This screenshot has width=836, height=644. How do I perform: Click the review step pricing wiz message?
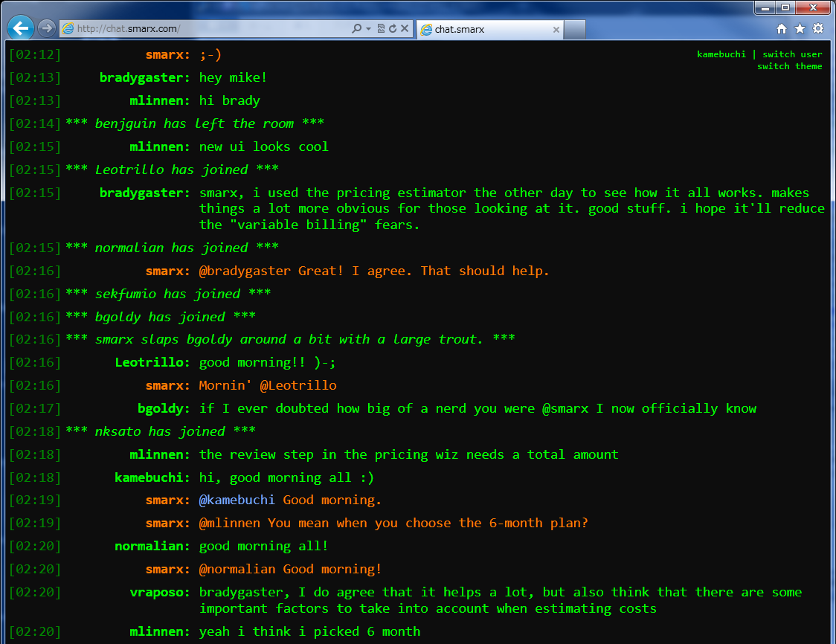click(x=408, y=454)
